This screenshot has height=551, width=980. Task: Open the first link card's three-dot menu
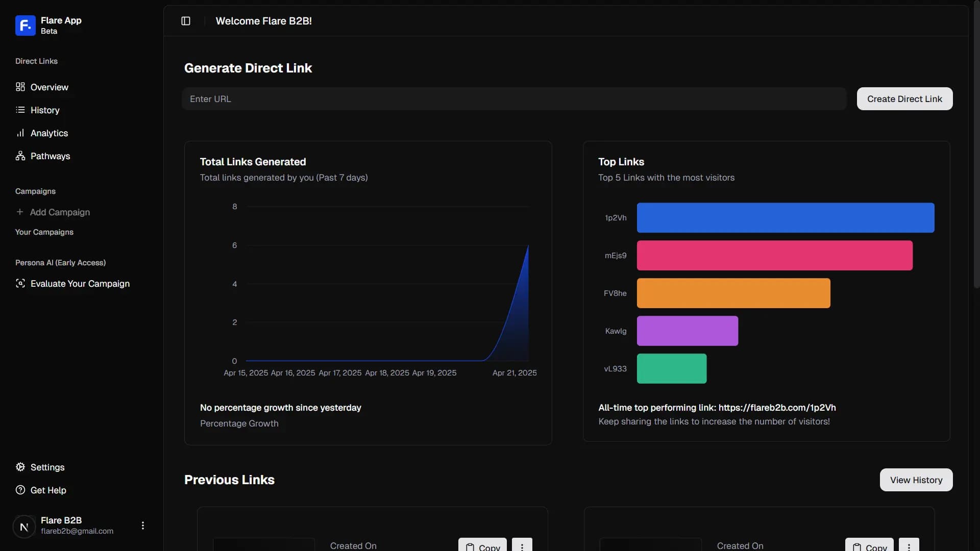(522, 545)
